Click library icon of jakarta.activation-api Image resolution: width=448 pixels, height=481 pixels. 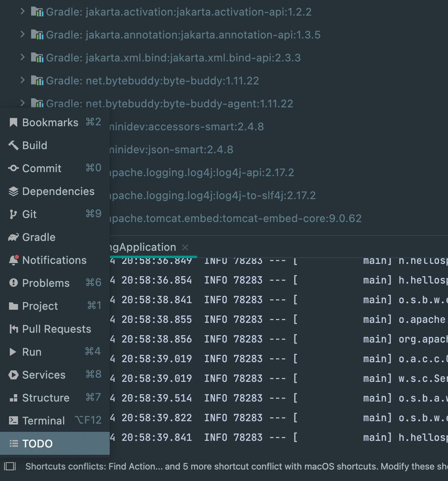[37, 11]
